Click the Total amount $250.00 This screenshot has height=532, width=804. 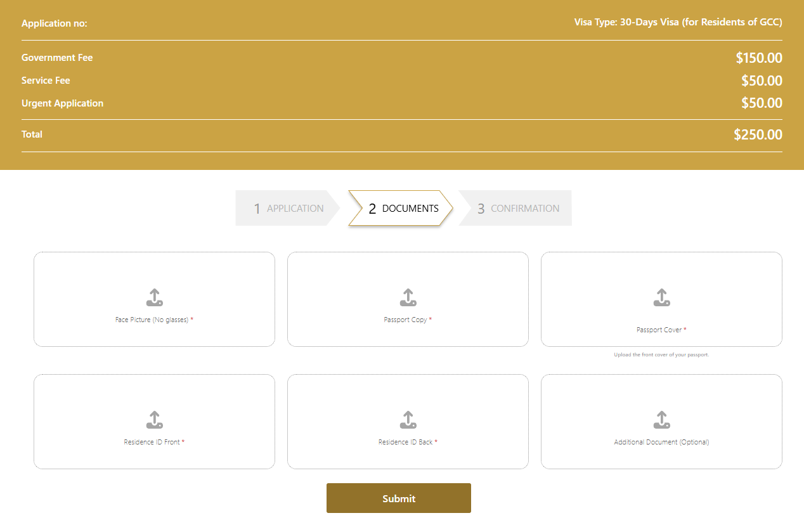coord(758,134)
